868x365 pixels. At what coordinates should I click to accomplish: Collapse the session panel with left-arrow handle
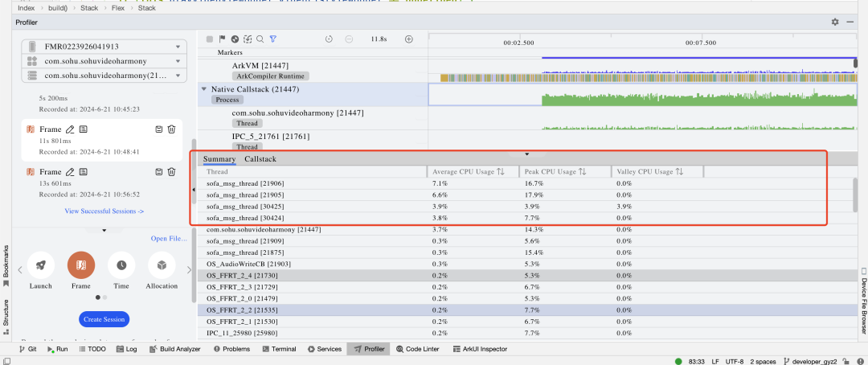(x=194, y=190)
